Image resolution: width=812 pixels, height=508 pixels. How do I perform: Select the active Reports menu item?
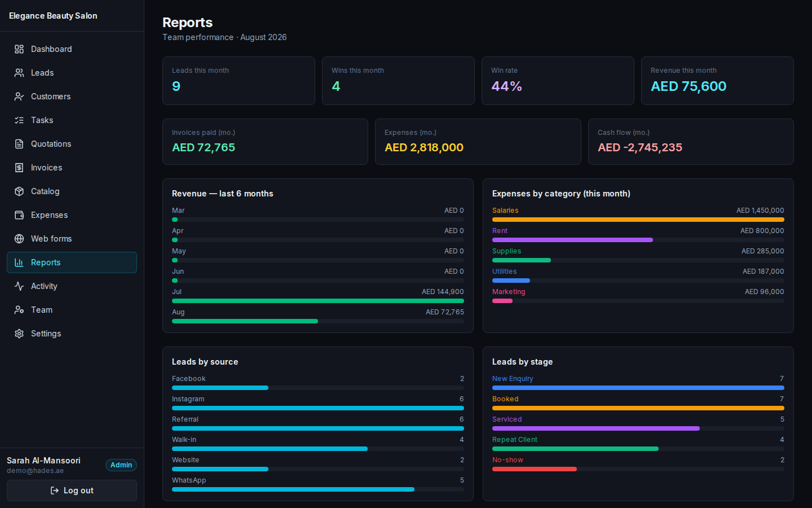pos(72,262)
